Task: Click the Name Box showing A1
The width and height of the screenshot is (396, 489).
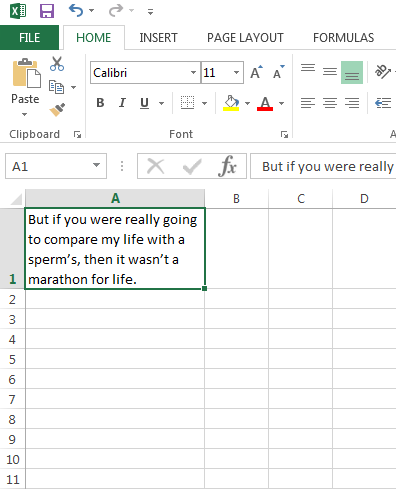Action: (x=56, y=166)
